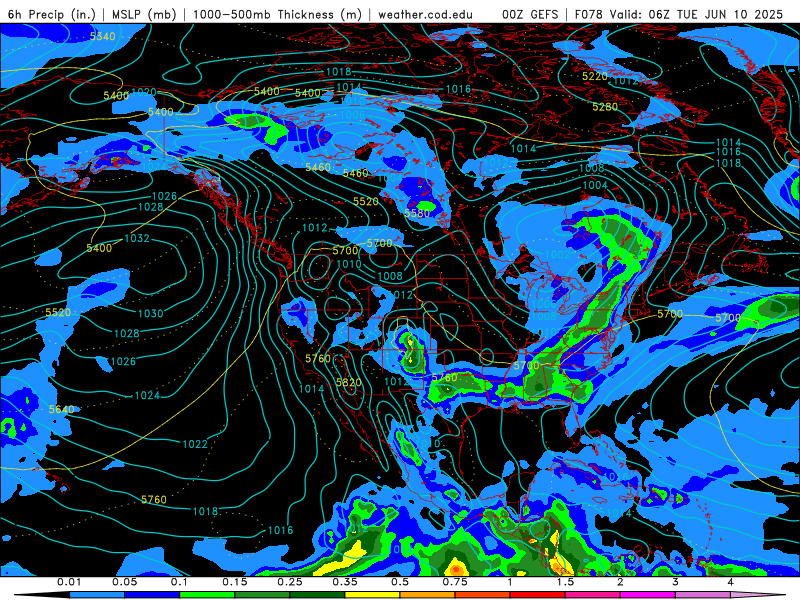
Task: Click the 'MSLP (mb)' header label
Action: [144, 14]
